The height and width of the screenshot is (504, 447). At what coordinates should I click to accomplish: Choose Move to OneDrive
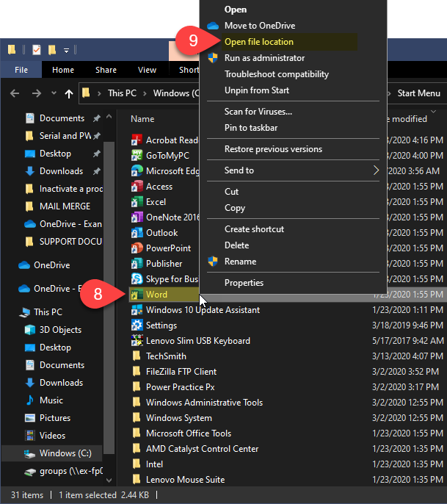pyautogui.click(x=260, y=26)
